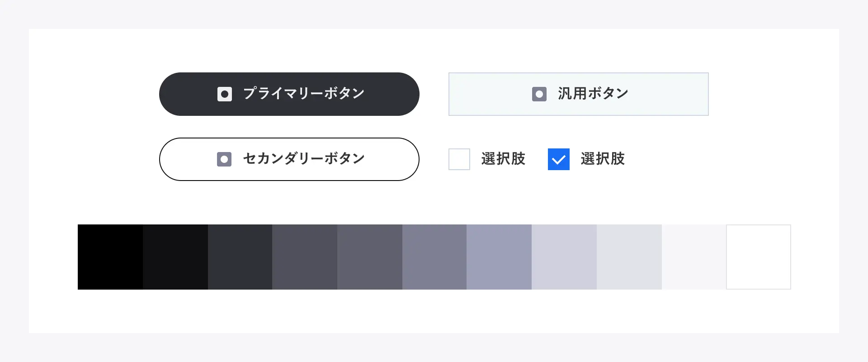This screenshot has width=868, height=362.
Task: Click the icon inside the セカンダリーボタン button
Action: [224, 159]
